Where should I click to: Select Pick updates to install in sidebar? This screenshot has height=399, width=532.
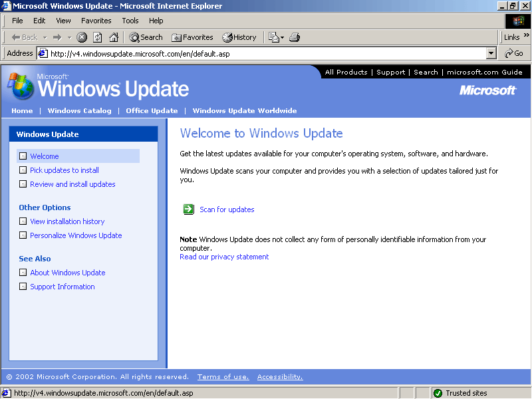(x=65, y=170)
